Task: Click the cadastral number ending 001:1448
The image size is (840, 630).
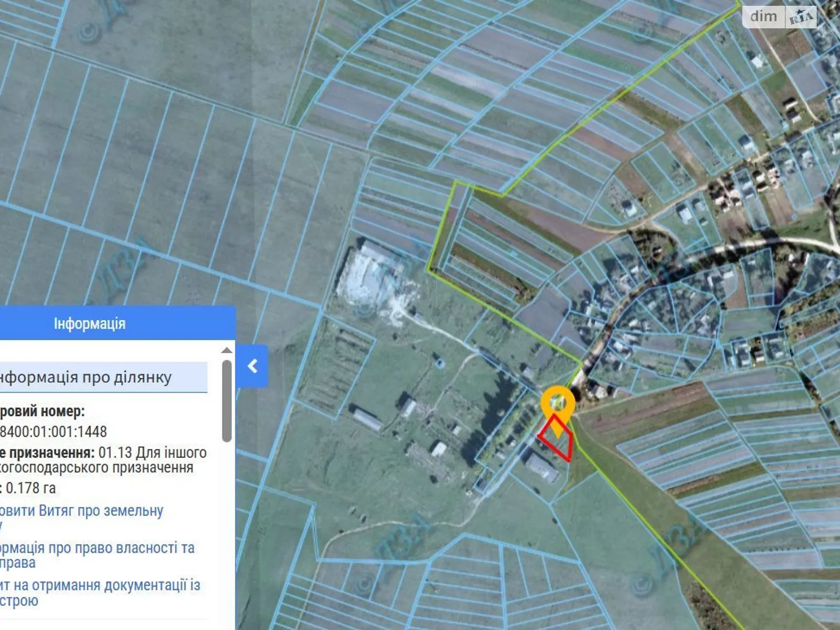Action: pyautogui.click(x=54, y=432)
